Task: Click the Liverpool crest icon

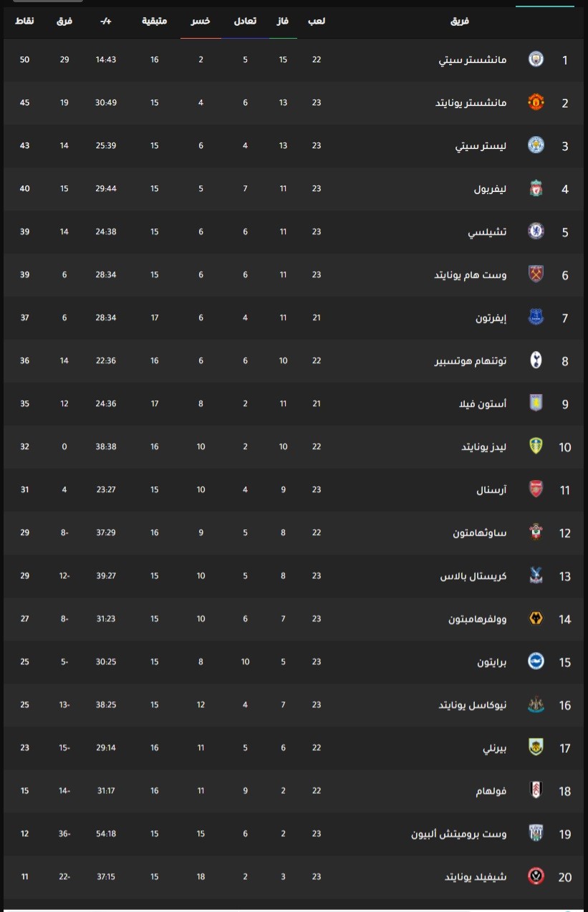Action: pos(536,188)
